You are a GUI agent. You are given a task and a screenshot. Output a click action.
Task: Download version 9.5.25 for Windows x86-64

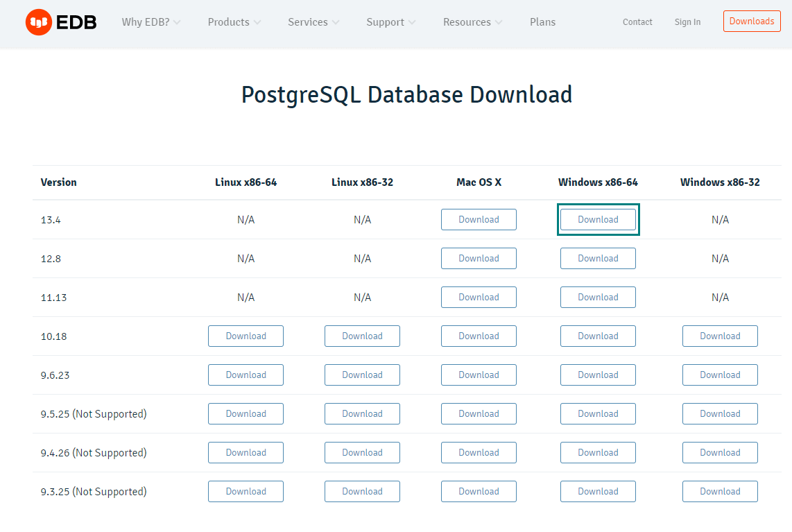pos(598,414)
